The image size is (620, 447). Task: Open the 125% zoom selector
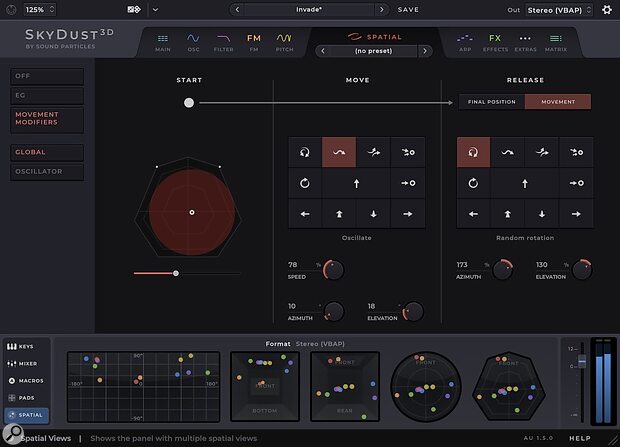pos(40,9)
